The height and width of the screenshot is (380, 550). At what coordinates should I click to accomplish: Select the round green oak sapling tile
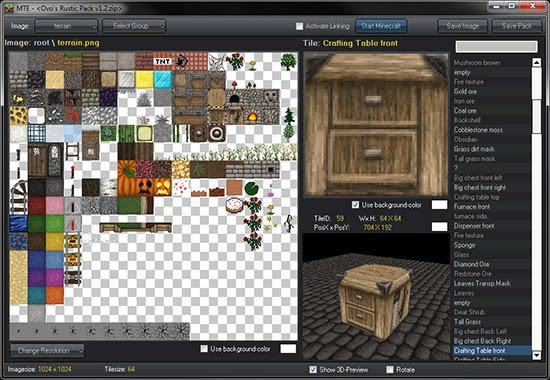(x=288, y=61)
